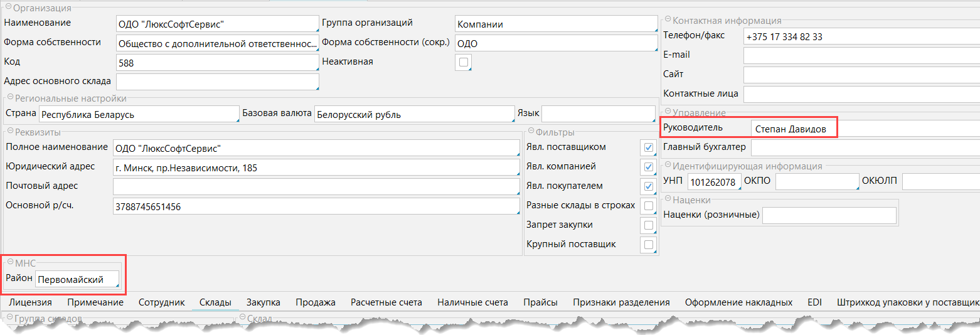Open the Группа организаций field with Компании

click(x=555, y=24)
